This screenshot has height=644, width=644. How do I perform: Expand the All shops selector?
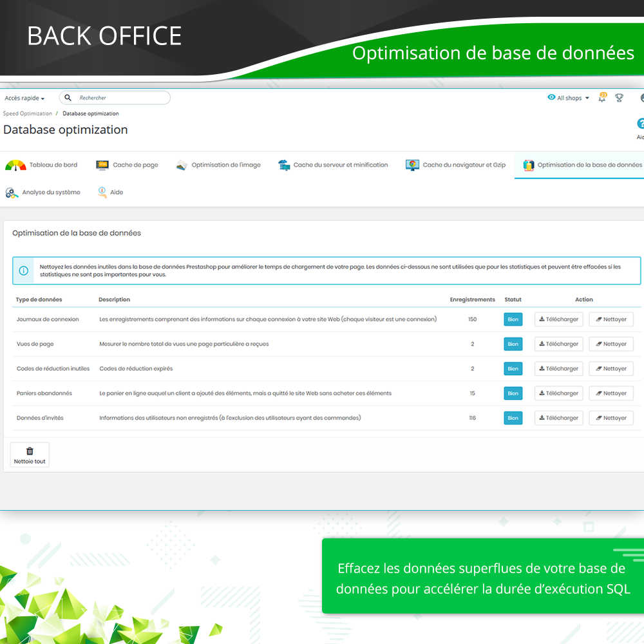(569, 98)
